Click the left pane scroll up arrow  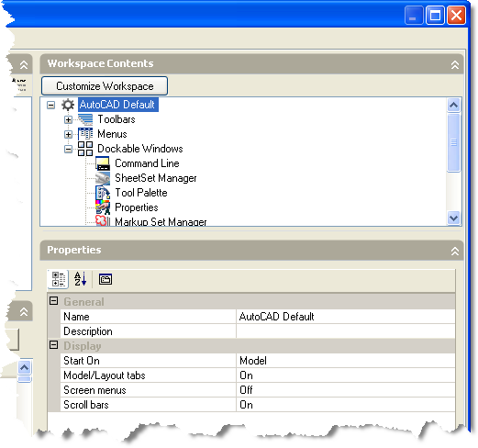point(25,367)
